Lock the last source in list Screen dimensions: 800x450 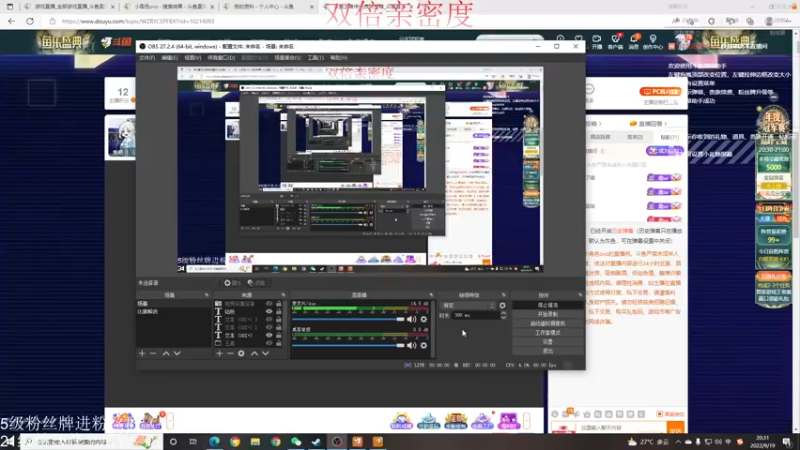[279, 343]
